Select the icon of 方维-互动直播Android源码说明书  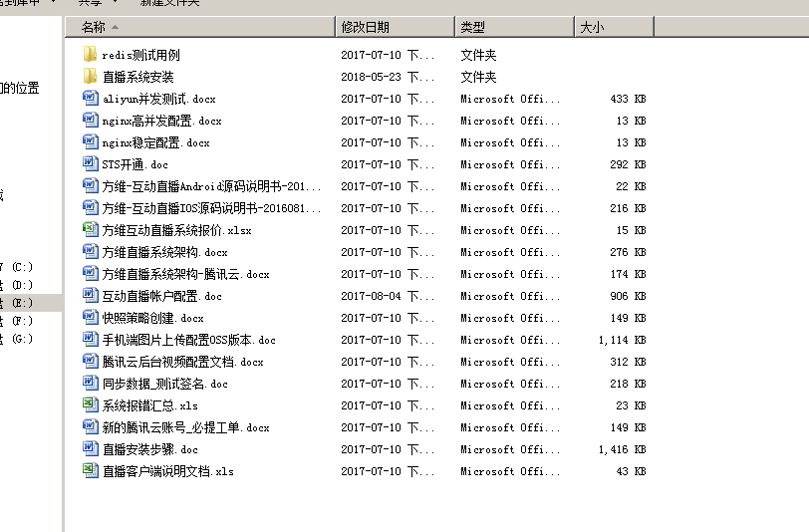pyautogui.click(x=91, y=185)
